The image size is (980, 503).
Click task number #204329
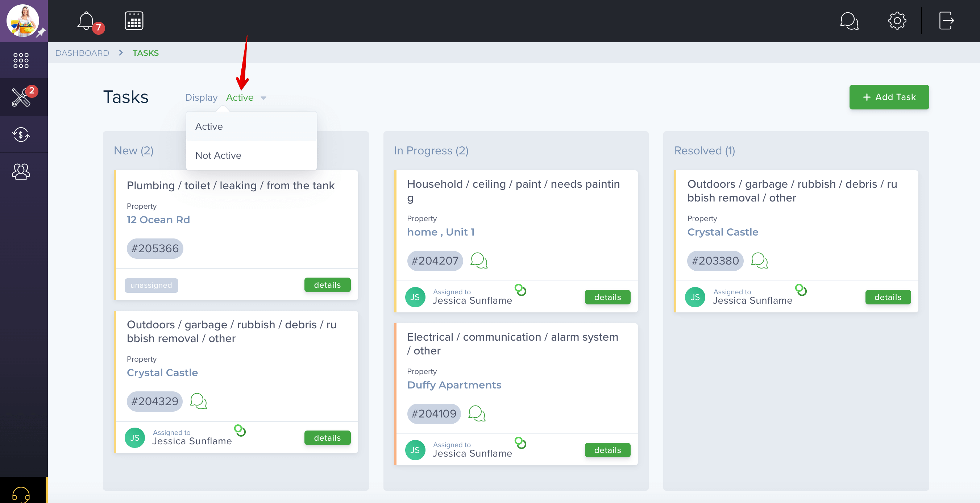(154, 402)
